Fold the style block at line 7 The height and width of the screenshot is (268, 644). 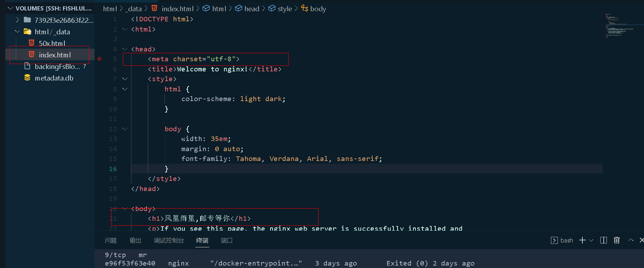[x=125, y=79]
